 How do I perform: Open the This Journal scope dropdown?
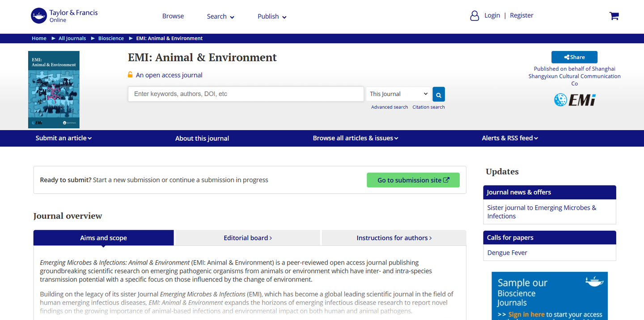[398, 94]
